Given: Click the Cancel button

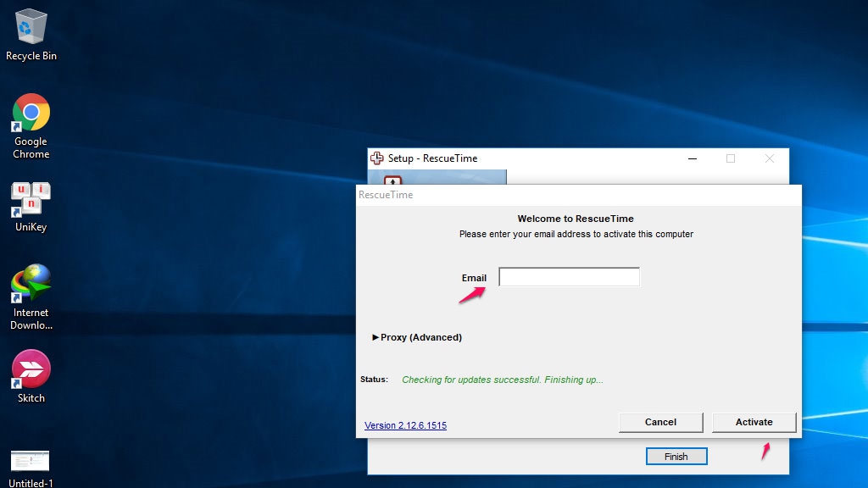Looking at the screenshot, I should pyautogui.click(x=660, y=422).
